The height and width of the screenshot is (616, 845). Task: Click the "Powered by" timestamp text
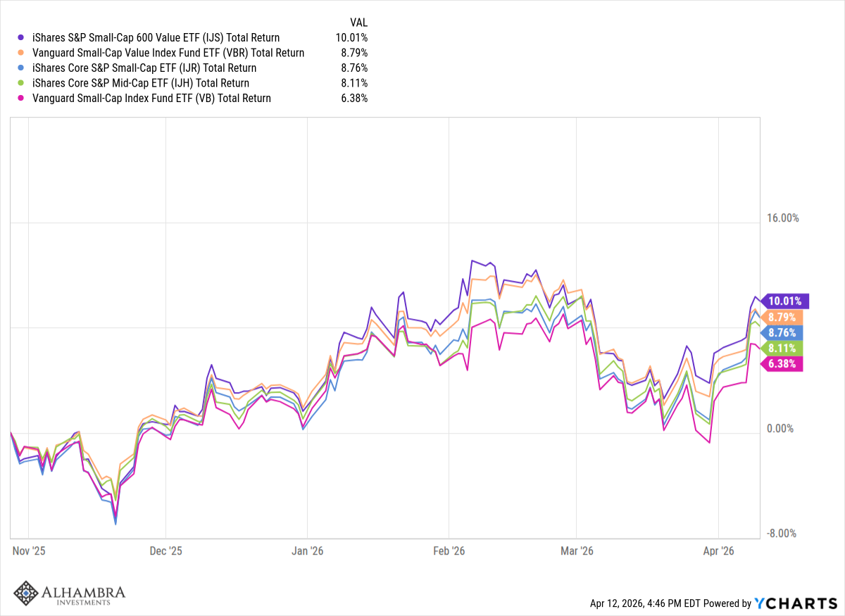pos(670,603)
